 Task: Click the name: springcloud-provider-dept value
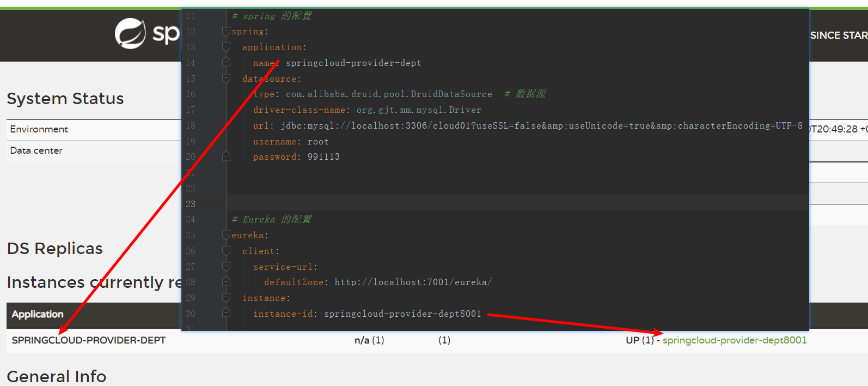coord(353,63)
